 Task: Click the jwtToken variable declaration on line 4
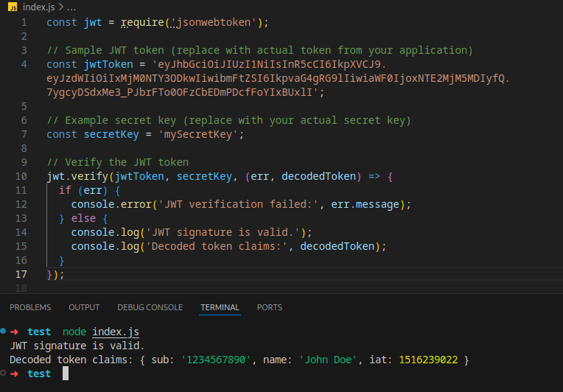pos(108,64)
